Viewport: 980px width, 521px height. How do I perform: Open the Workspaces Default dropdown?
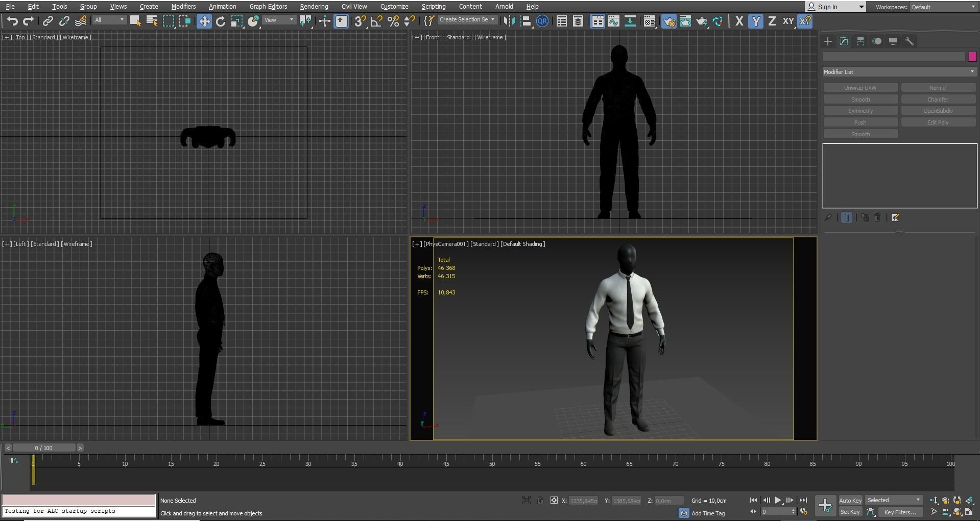[943, 7]
